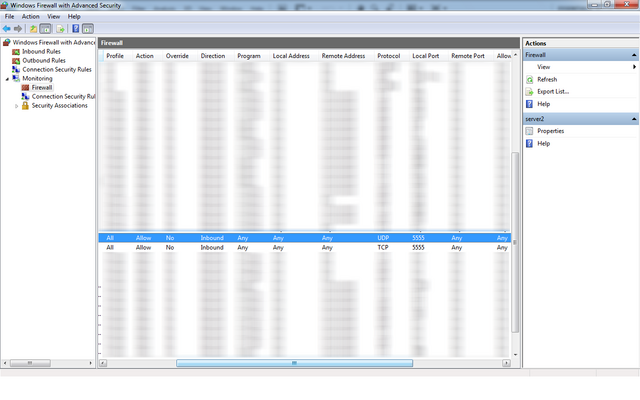The height and width of the screenshot is (400, 640).
Task: Expand the Security Associations node
Action: [x=16, y=106]
